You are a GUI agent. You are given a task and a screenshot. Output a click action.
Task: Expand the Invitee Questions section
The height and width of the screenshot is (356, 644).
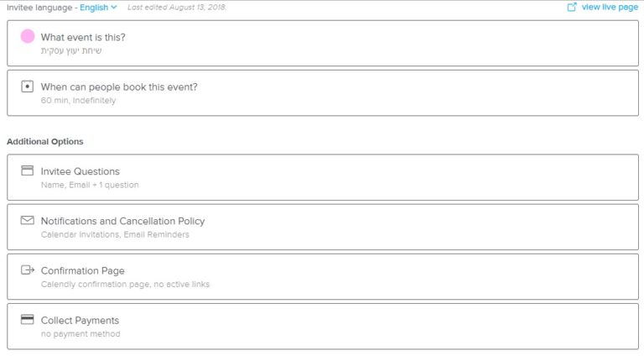323,177
